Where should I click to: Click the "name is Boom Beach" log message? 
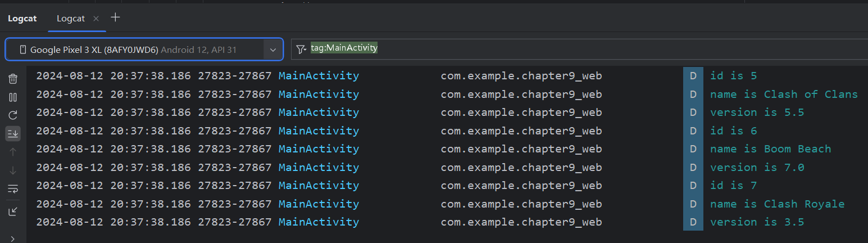click(770, 149)
